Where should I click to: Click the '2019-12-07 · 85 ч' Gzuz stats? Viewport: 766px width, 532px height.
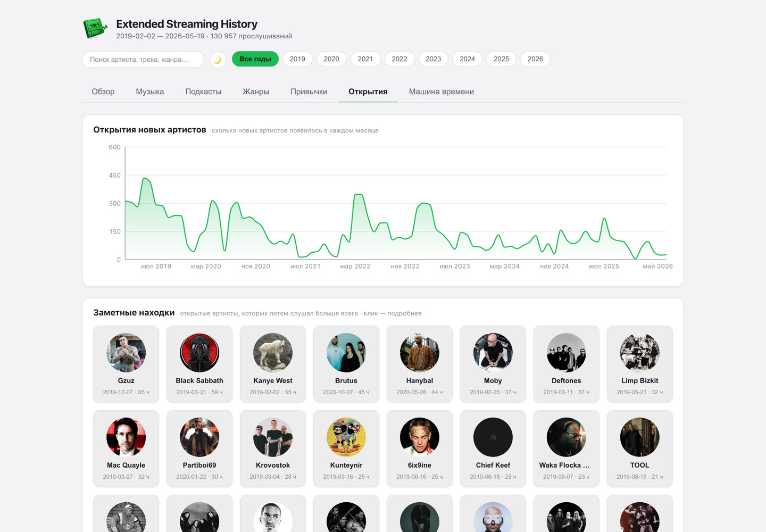tap(126, 393)
